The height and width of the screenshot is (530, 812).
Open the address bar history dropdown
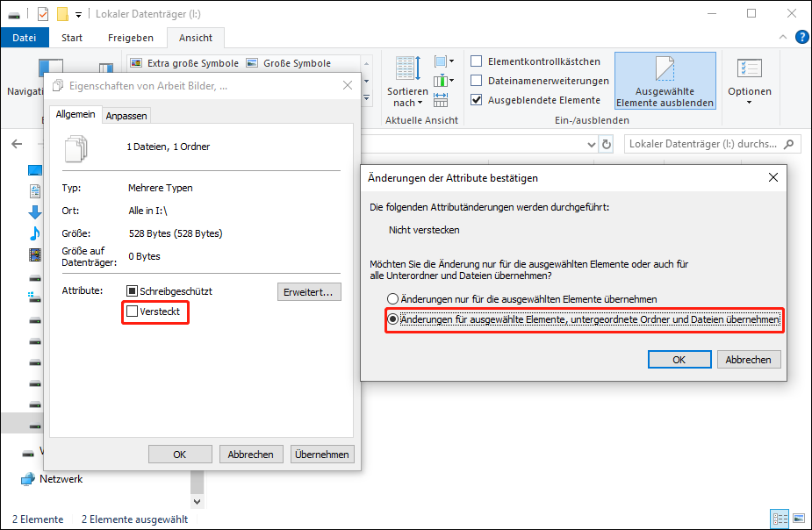[593, 142]
